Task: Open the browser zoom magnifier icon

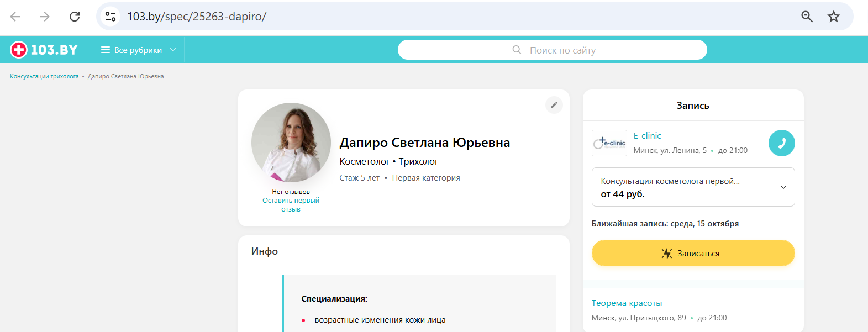Action: point(807,17)
